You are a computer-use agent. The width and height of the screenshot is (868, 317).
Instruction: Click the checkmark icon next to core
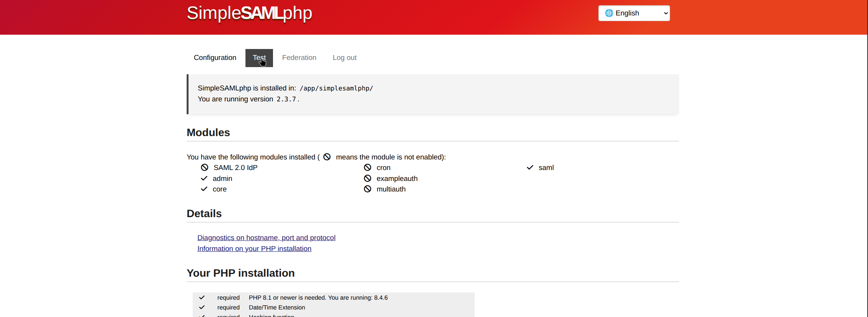pos(204,189)
